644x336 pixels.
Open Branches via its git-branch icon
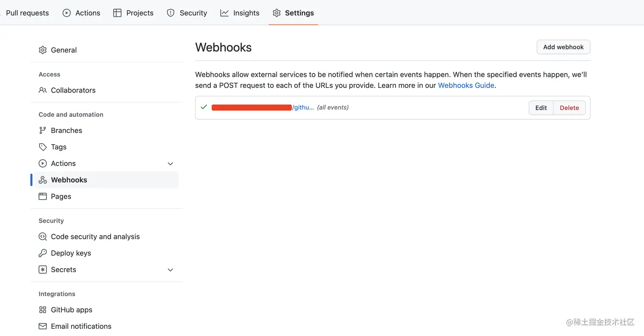click(x=43, y=130)
